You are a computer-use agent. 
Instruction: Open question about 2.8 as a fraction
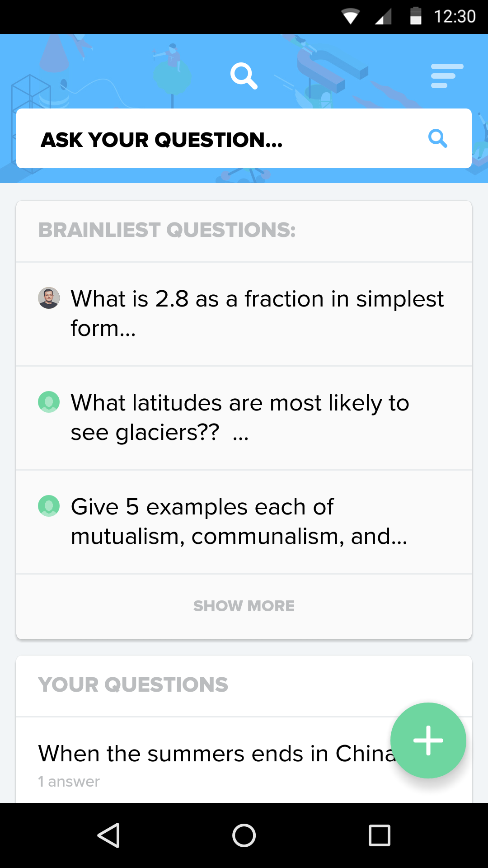(258, 314)
